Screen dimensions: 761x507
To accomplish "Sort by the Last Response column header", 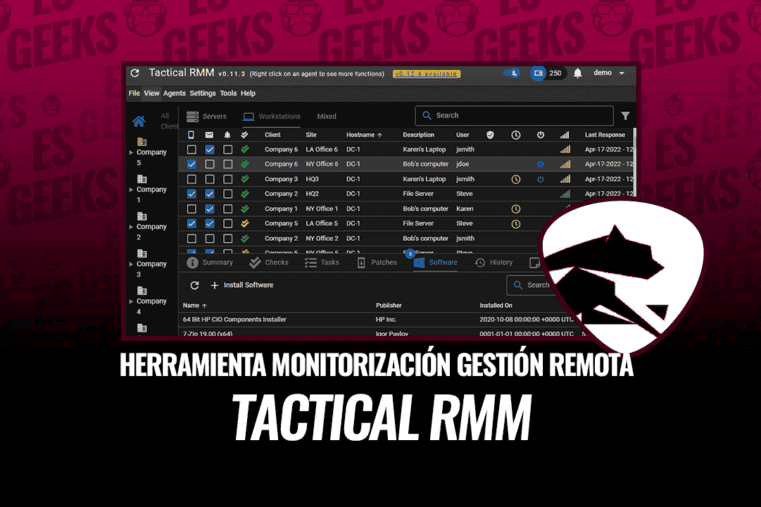I will (605, 135).
